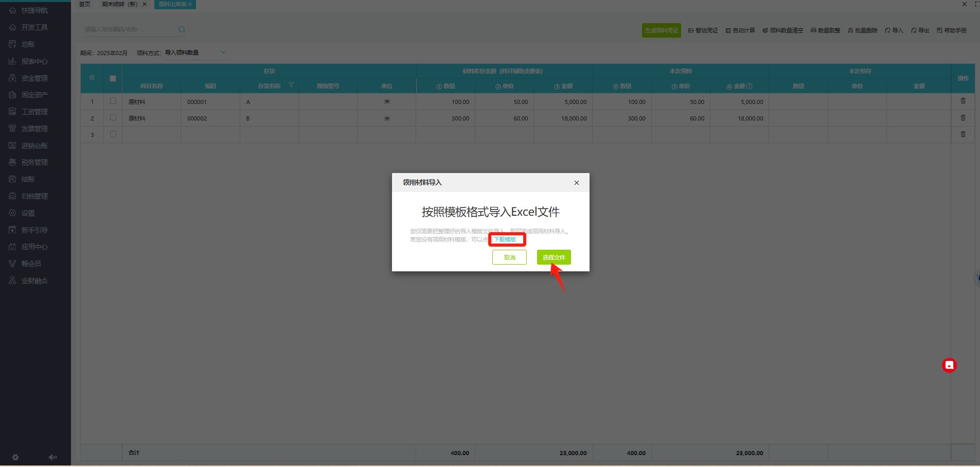
Task: Close the 领用材料导入 dialog via X
Action: (x=576, y=183)
